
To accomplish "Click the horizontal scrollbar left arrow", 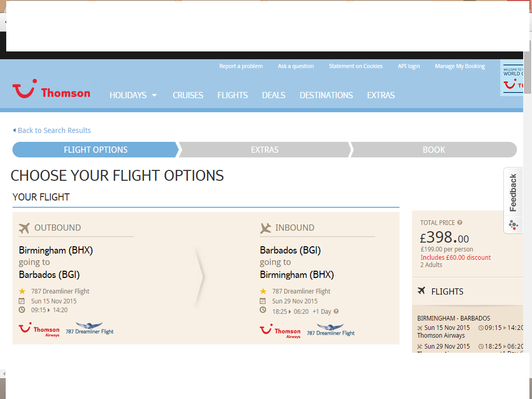I will click(4, 374).
